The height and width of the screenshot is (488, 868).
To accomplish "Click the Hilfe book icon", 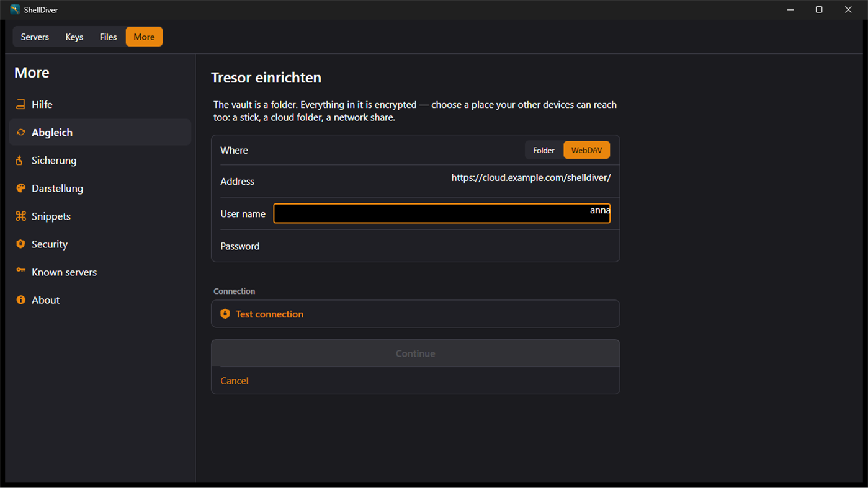I will tap(20, 104).
